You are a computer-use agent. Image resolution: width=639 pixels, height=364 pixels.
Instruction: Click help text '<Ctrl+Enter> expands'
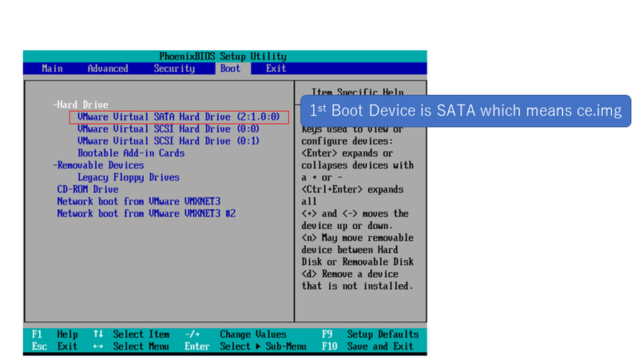[352, 190]
